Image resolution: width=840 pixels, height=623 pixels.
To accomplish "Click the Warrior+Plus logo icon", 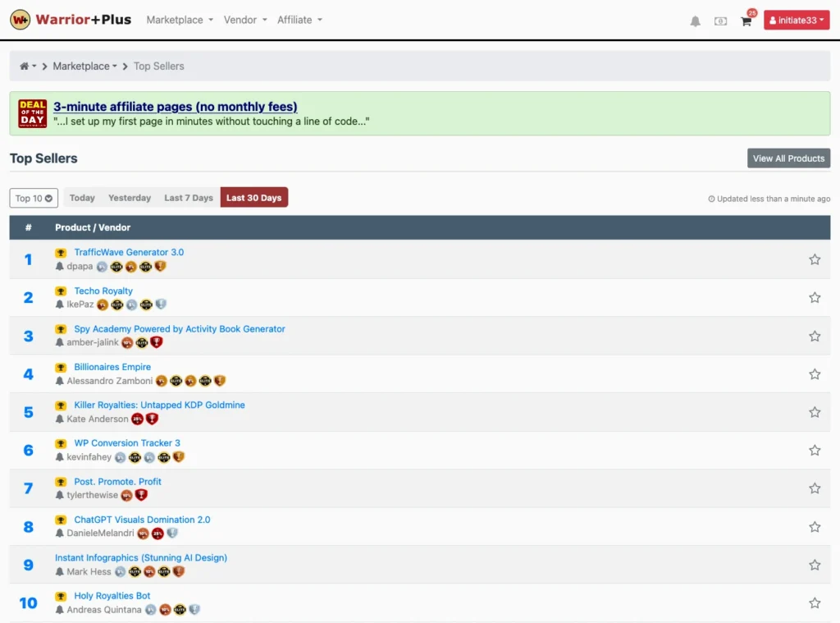I will (x=20, y=20).
